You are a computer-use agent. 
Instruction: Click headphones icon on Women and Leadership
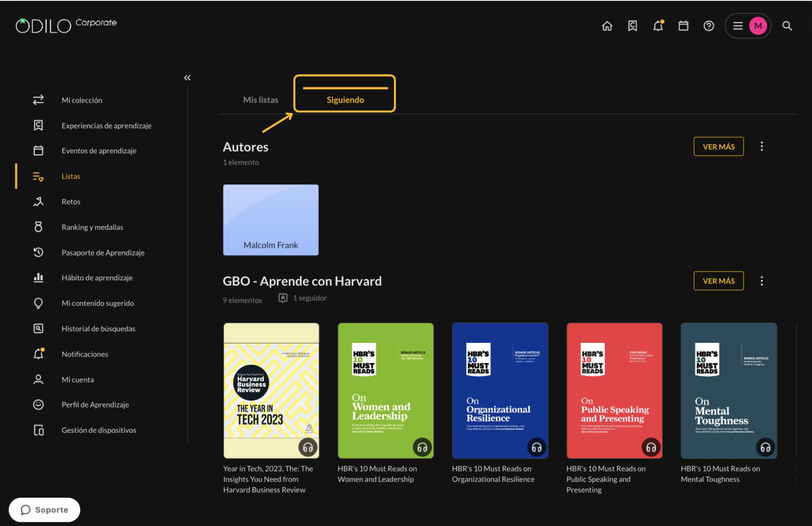pyautogui.click(x=422, y=448)
